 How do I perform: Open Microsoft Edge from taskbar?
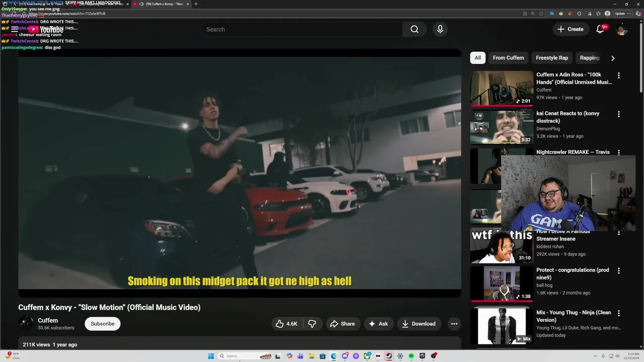(x=334, y=356)
